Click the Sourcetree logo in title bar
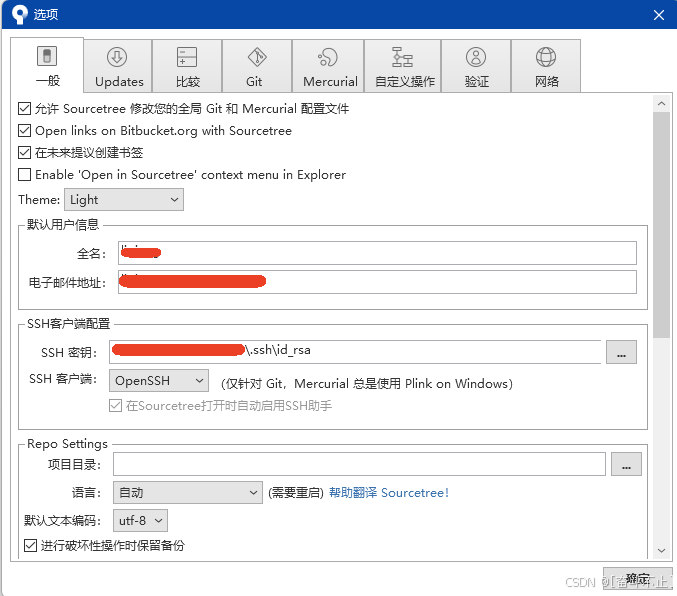 click(x=19, y=15)
